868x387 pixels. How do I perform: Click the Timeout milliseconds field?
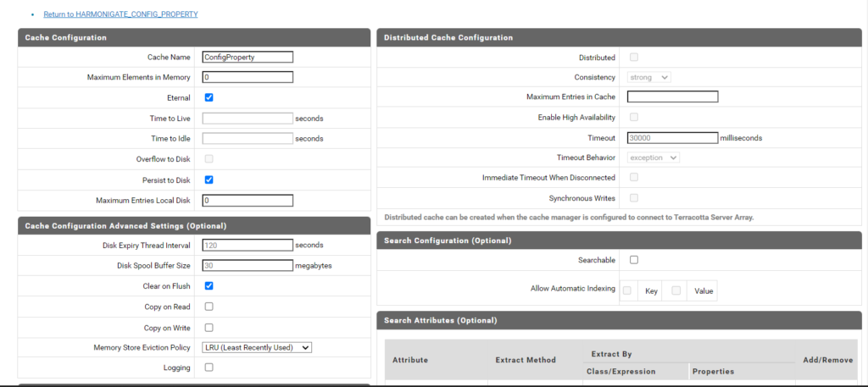pyautogui.click(x=672, y=138)
